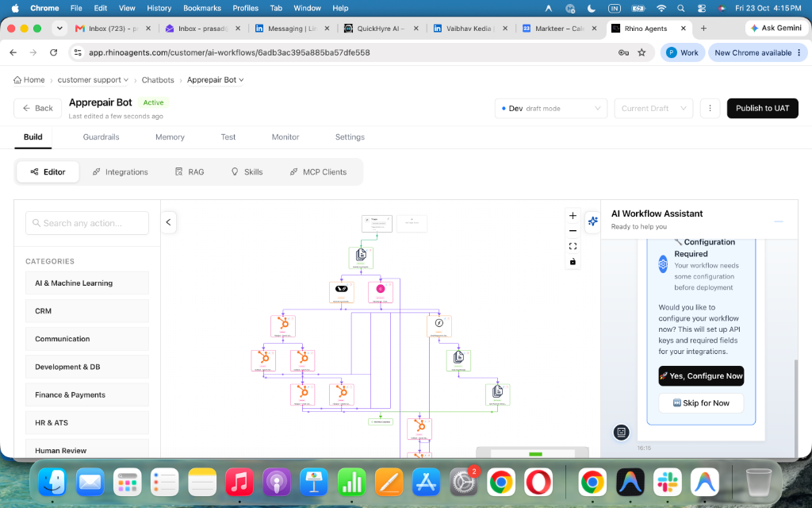Minimize the AI Workflow Assistant panel
812x508 pixels.
[778, 221]
